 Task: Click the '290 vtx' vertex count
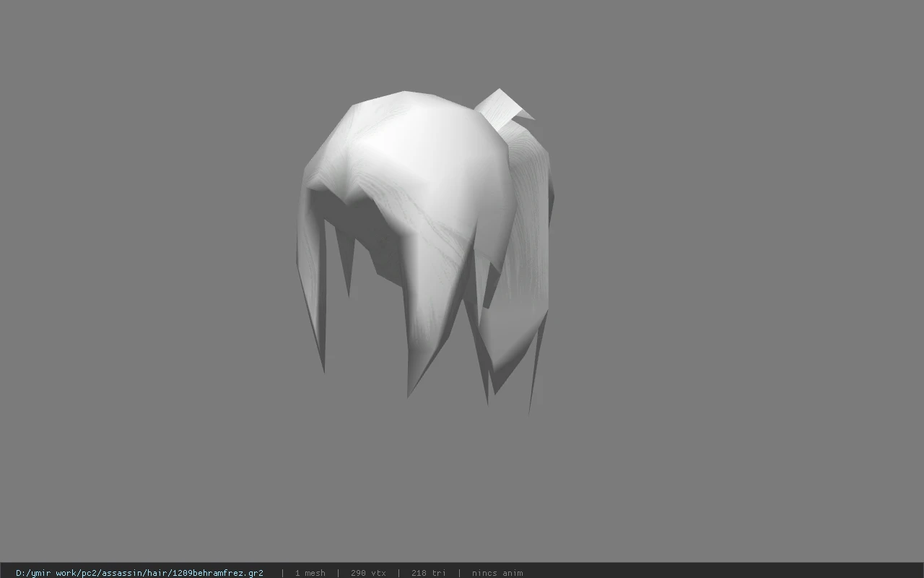368,573
